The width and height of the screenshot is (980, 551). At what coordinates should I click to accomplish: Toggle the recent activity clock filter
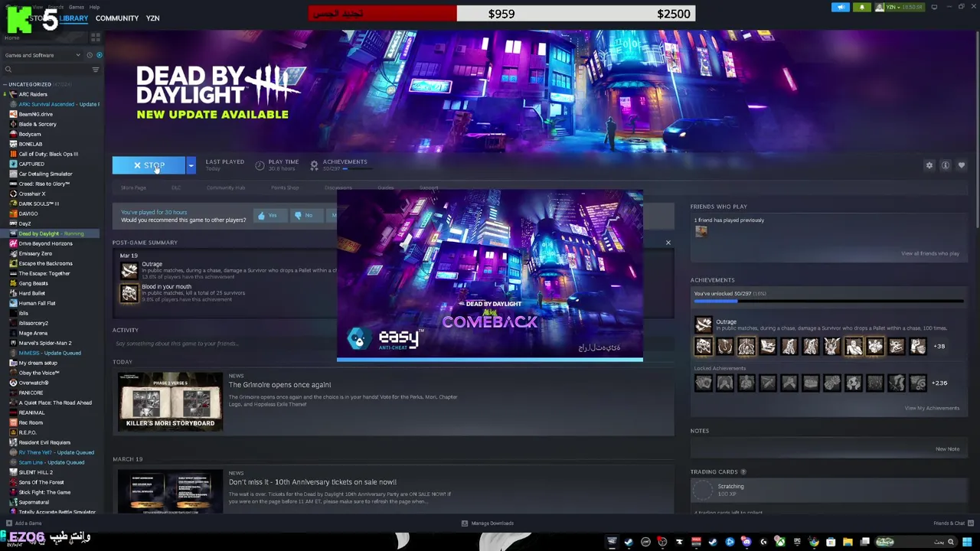tap(90, 55)
